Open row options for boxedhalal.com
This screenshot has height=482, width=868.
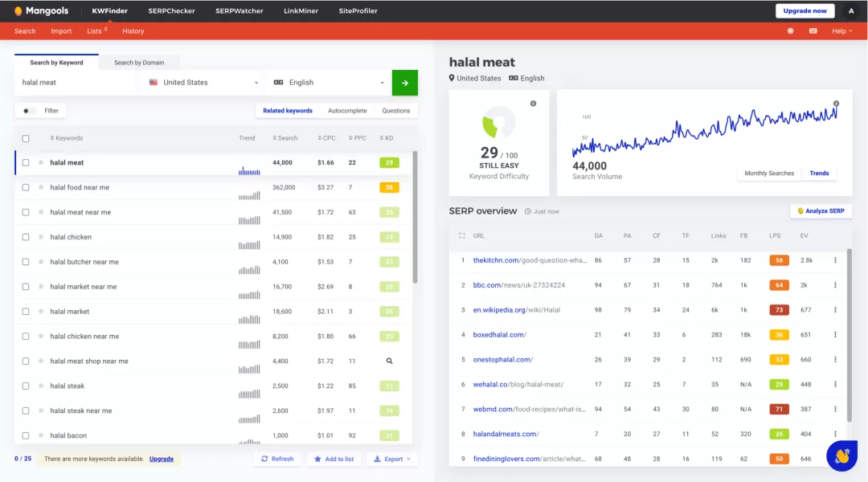coord(835,335)
